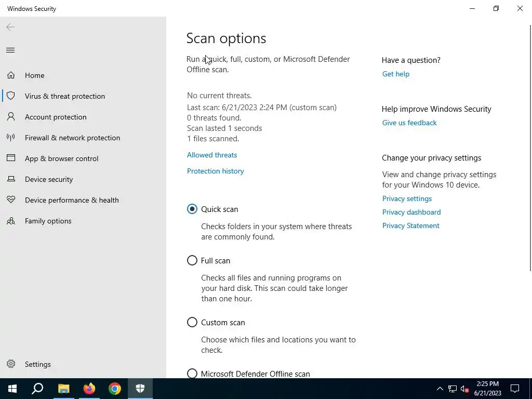Click the 'No current threats.' text
The width and height of the screenshot is (532, 399).
(x=219, y=96)
